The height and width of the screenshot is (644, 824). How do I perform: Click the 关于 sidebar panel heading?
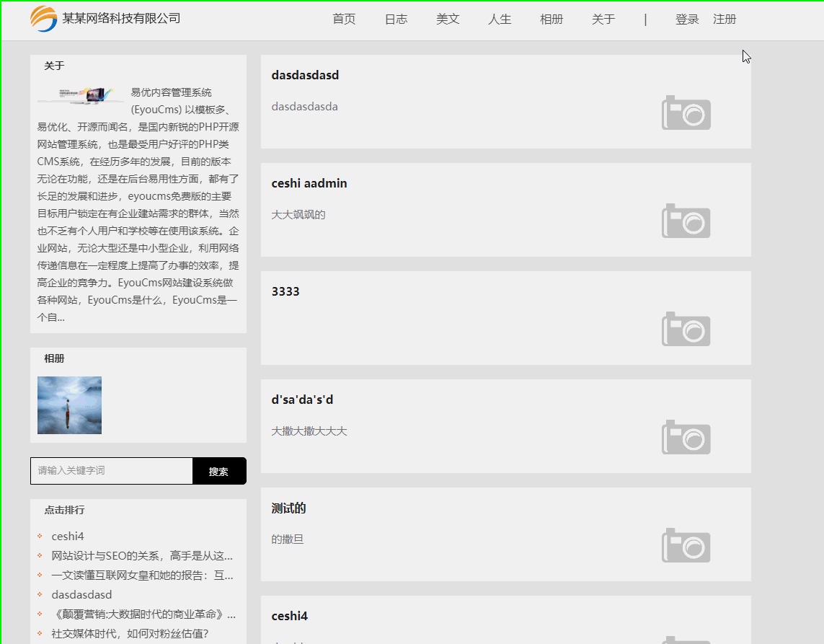(54, 66)
